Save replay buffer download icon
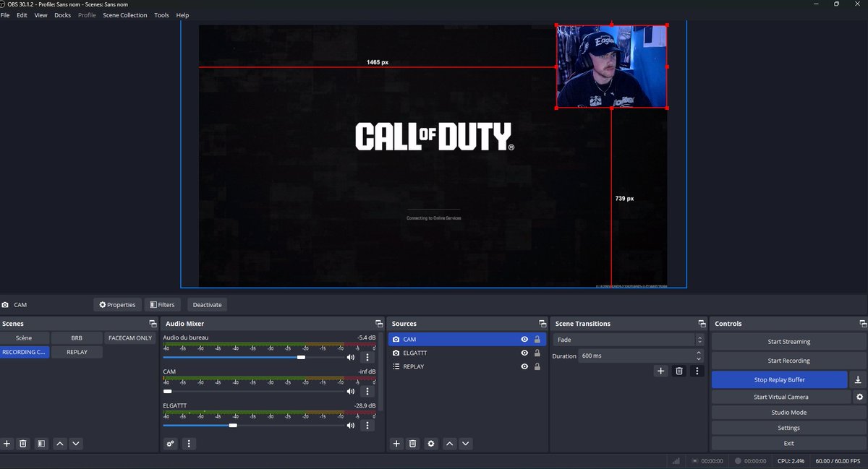The image size is (868, 469). tap(858, 379)
